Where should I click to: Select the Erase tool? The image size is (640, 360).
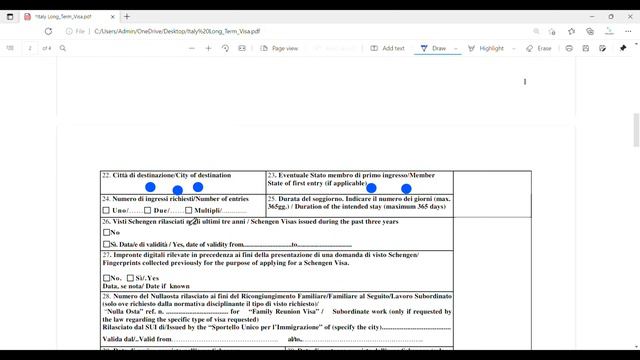(539, 48)
